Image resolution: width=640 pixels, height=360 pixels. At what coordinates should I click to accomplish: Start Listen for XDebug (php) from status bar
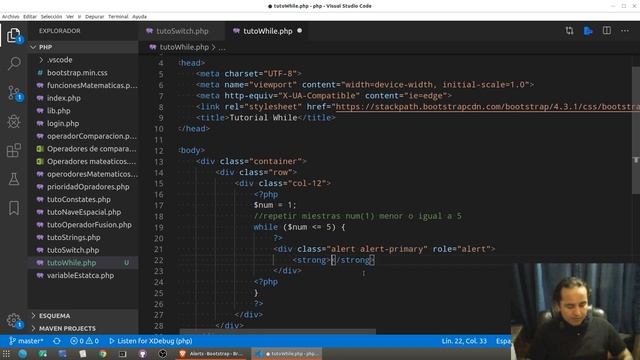[150, 341]
